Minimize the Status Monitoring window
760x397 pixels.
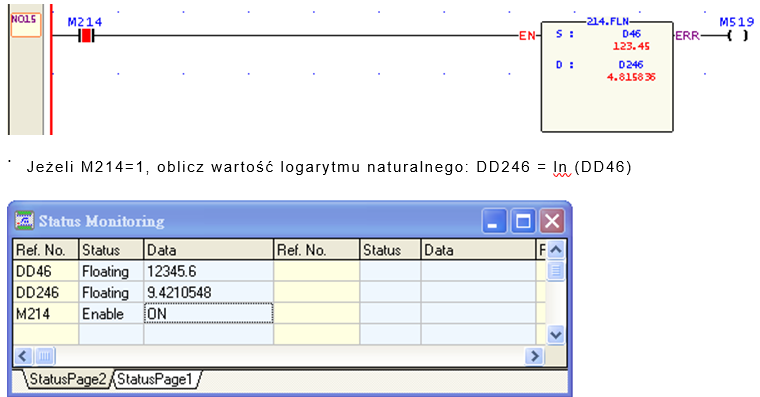click(494, 222)
